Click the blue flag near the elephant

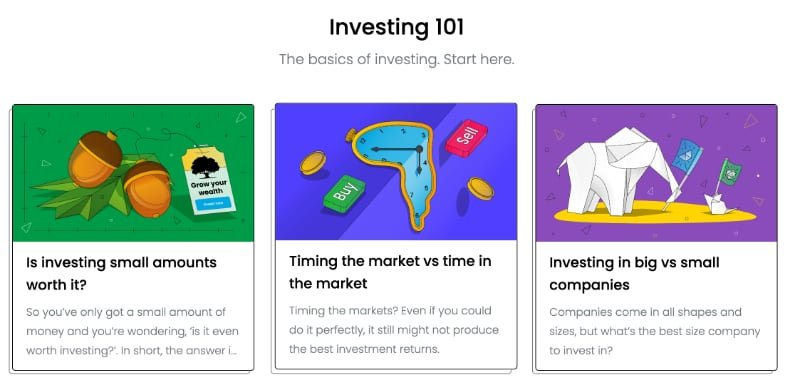pos(685,155)
